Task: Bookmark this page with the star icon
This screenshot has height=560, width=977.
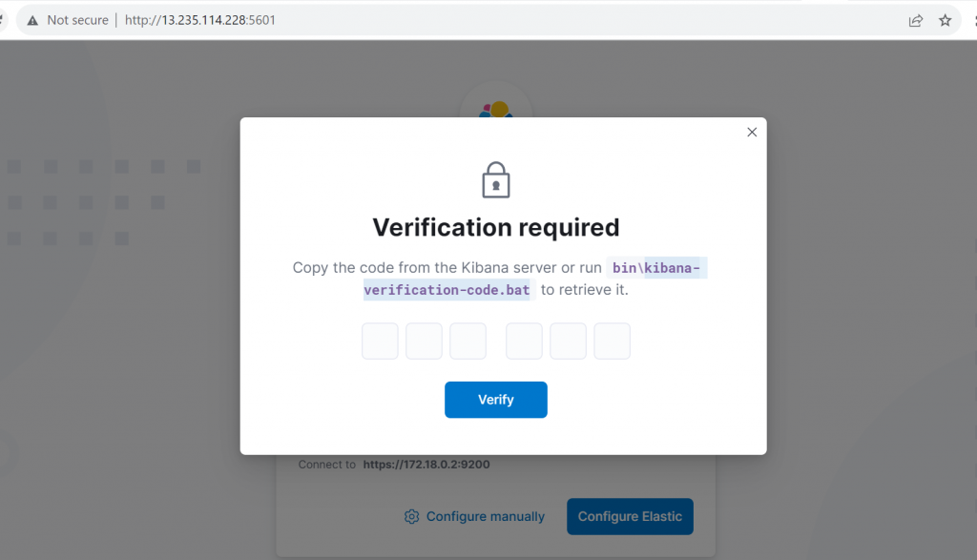Action: tap(946, 20)
